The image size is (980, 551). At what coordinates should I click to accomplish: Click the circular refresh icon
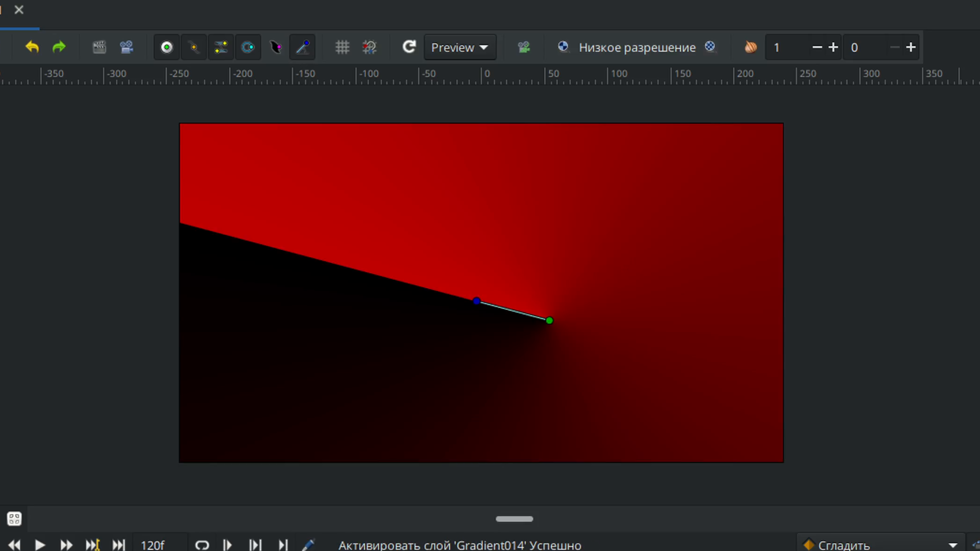point(409,47)
